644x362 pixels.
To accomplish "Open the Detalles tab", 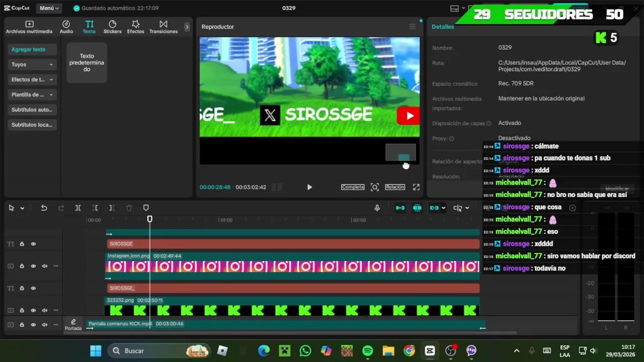I will (x=443, y=27).
